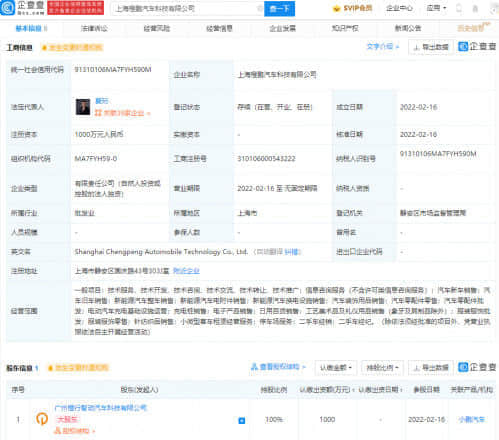The height and width of the screenshot is (440, 499).
Task: Click the organization code MA7FYH59-0
Action: pos(95,158)
